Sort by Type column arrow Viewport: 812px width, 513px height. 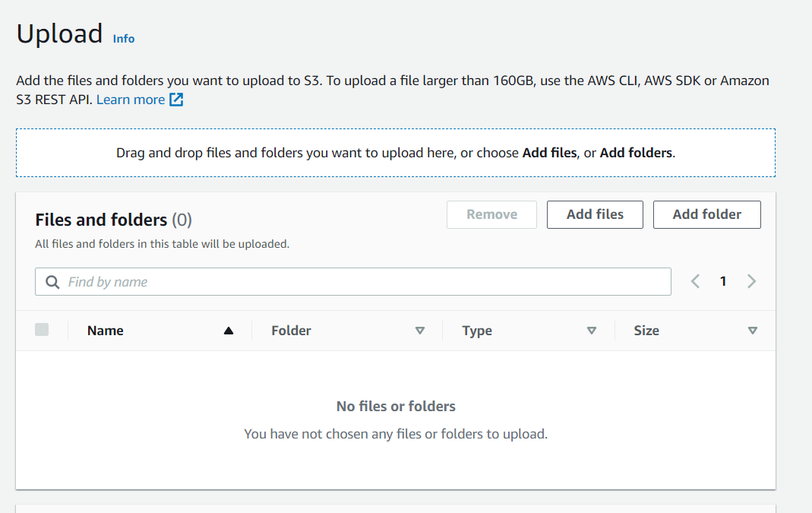[x=592, y=331]
